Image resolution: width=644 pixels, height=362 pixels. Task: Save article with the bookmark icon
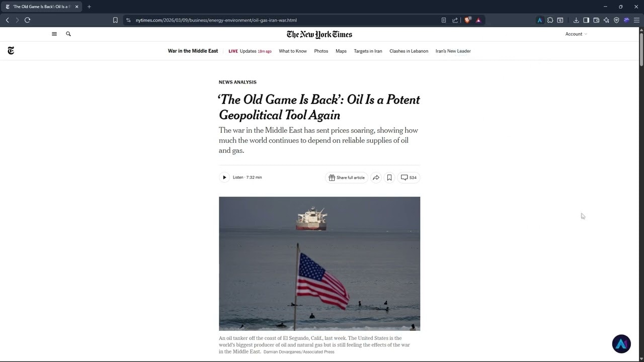tap(389, 177)
